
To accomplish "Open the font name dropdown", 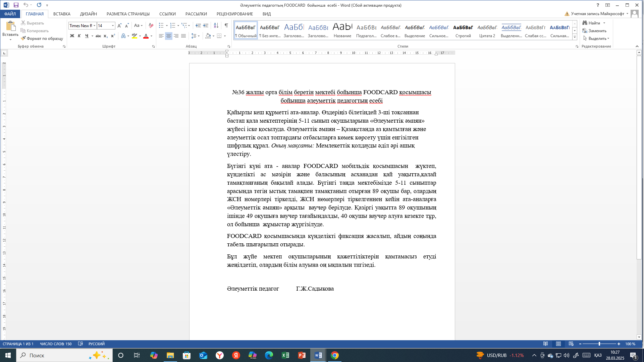I will (x=94, y=25).
